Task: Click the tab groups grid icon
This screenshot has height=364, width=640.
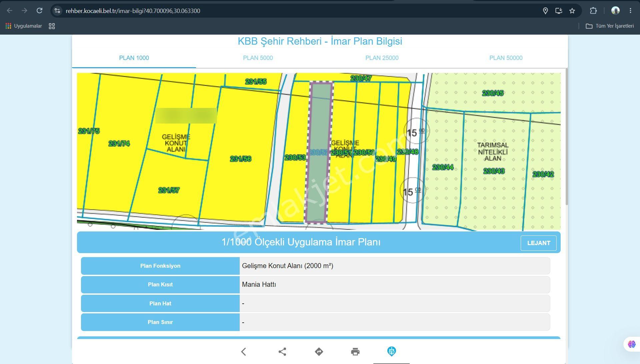Action: [x=52, y=26]
